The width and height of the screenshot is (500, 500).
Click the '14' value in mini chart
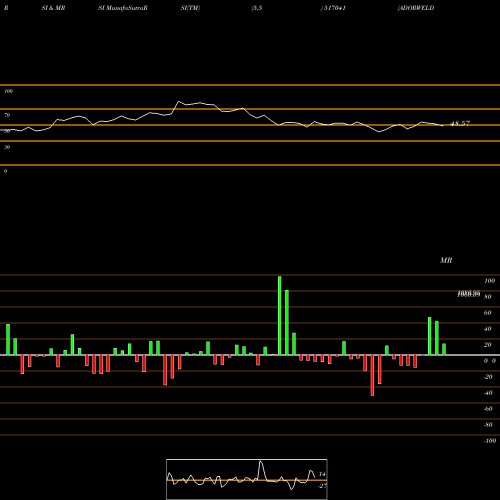(322, 474)
